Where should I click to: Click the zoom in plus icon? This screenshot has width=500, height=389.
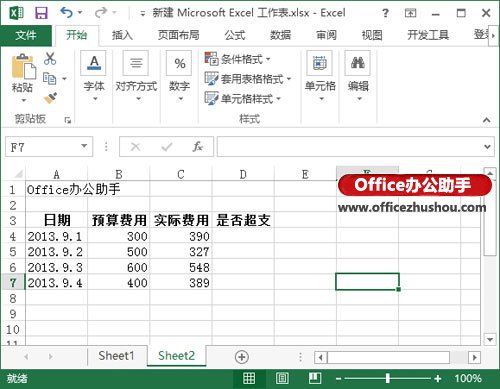438,379
